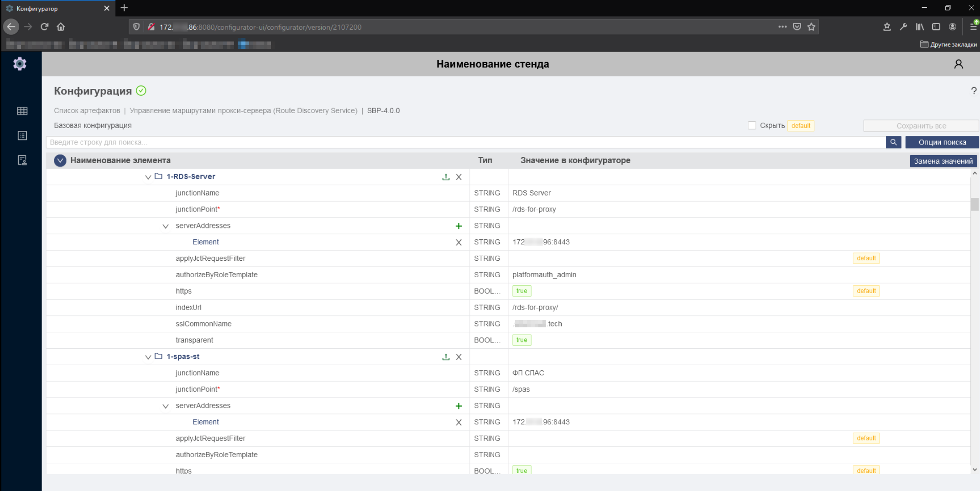Click the search magnifier button
Image resolution: width=980 pixels, height=491 pixels.
tap(893, 142)
